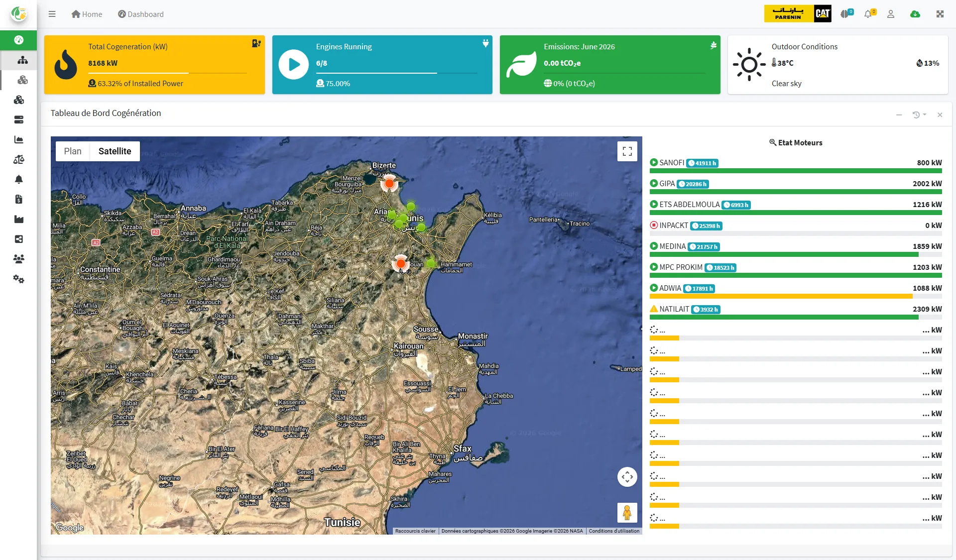Click the Parenin CAT logo
This screenshot has width=956, height=560.
point(798,13)
